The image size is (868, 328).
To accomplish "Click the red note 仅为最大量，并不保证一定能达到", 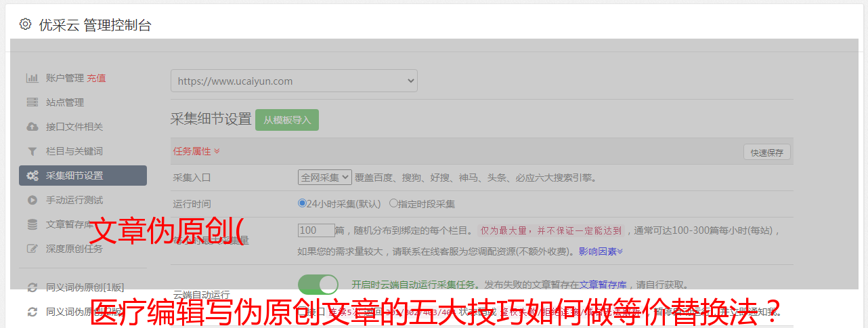I will click(x=551, y=230).
